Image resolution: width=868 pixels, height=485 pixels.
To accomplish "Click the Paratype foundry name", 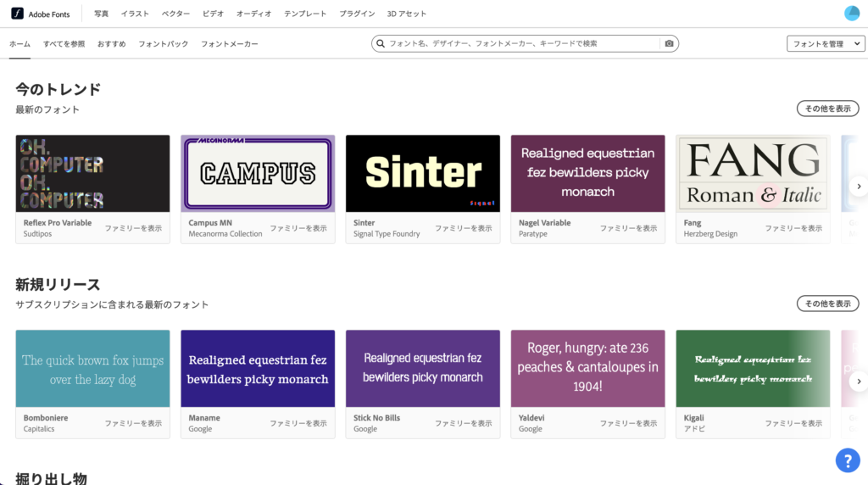I will pos(533,234).
